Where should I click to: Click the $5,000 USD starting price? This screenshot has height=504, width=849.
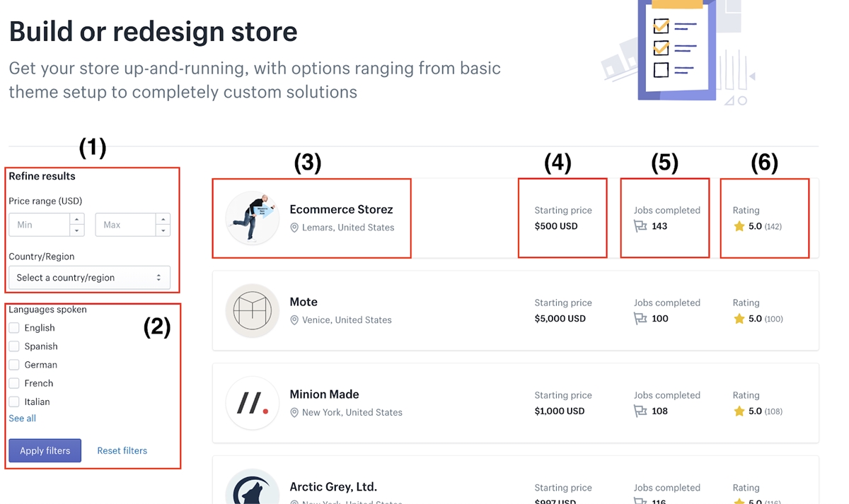coord(560,319)
